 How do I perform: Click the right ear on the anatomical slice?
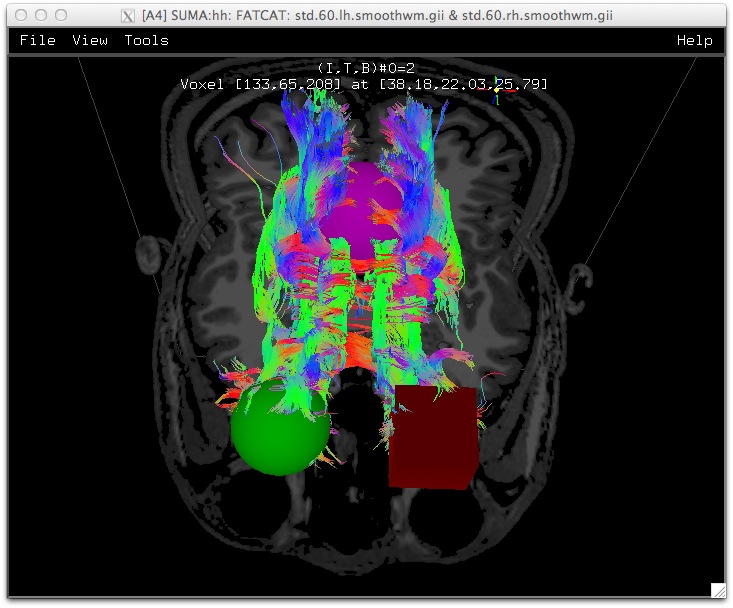click(x=577, y=284)
